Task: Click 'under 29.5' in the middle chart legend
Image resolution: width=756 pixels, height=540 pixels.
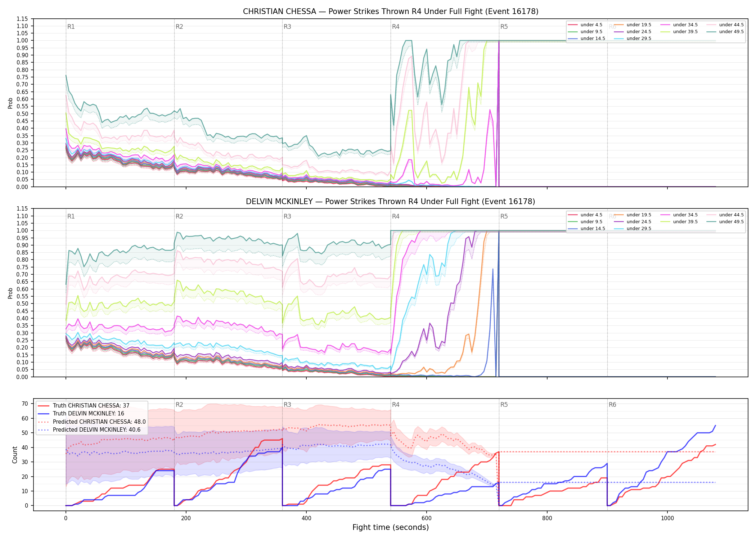Action: (x=633, y=229)
